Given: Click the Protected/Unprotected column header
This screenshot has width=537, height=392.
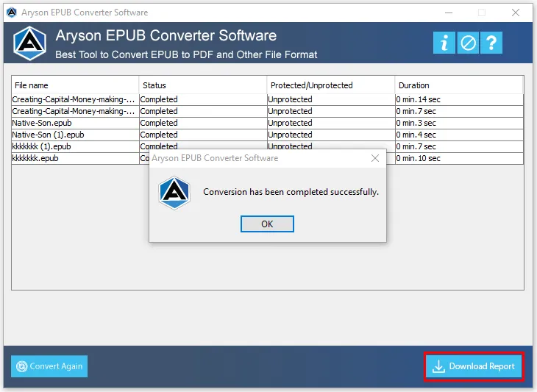Looking at the screenshot, I should (x=331, y=85).
